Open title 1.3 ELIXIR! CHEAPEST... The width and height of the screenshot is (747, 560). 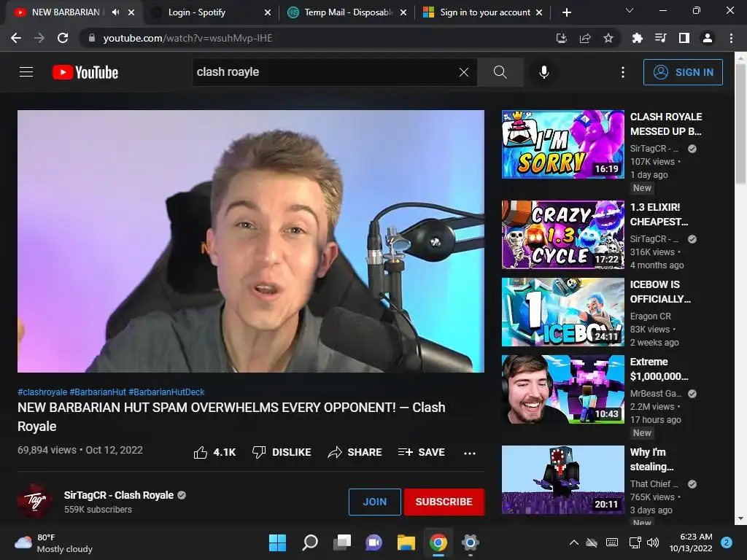659,214
